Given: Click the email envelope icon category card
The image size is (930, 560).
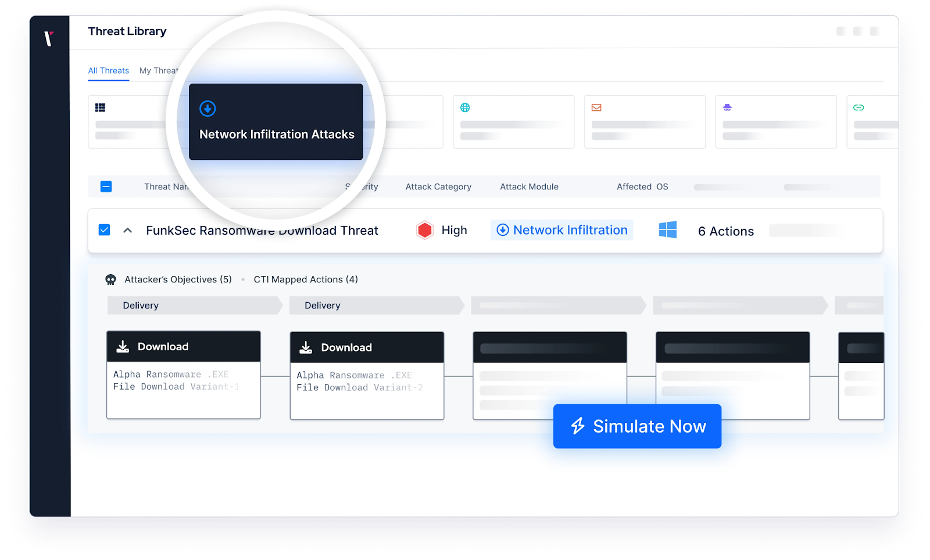Looking at the screenshot, I should (644, 121).
